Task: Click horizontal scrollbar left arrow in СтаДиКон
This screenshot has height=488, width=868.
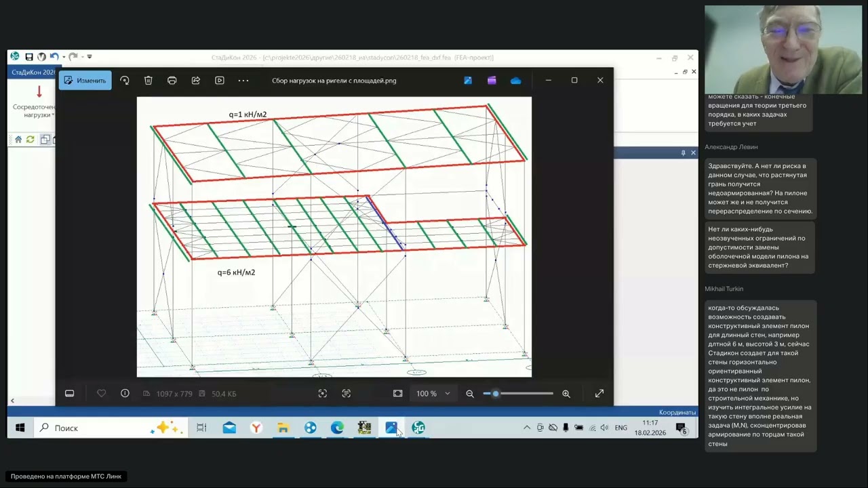Action: [12, 401]
